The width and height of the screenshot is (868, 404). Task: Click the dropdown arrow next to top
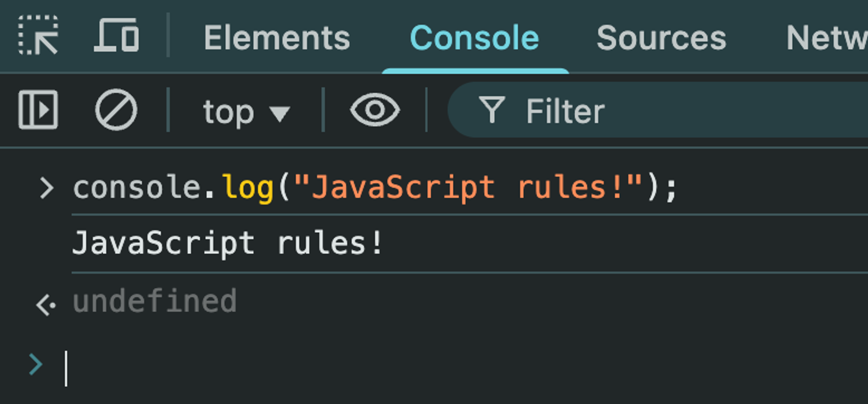279,114
